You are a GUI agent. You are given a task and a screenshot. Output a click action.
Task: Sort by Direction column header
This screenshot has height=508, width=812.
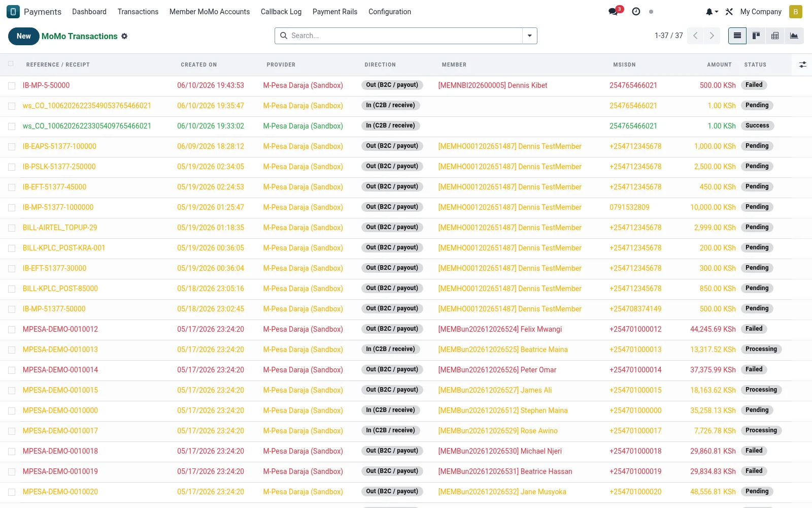pos(380,65)
